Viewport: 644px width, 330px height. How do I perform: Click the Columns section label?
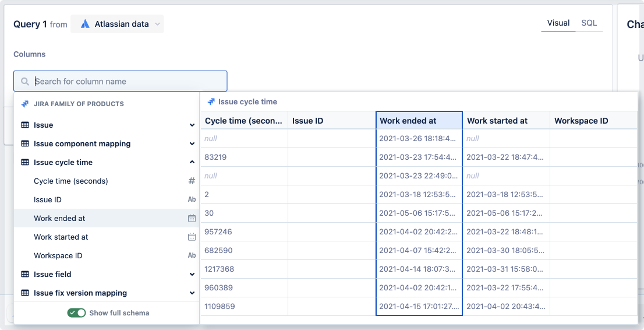coord(30,54)
